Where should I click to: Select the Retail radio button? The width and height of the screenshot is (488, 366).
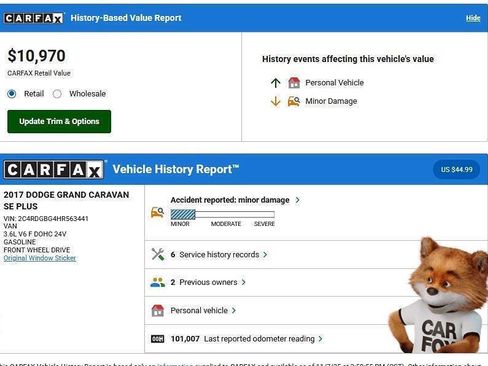coord(12,94)
